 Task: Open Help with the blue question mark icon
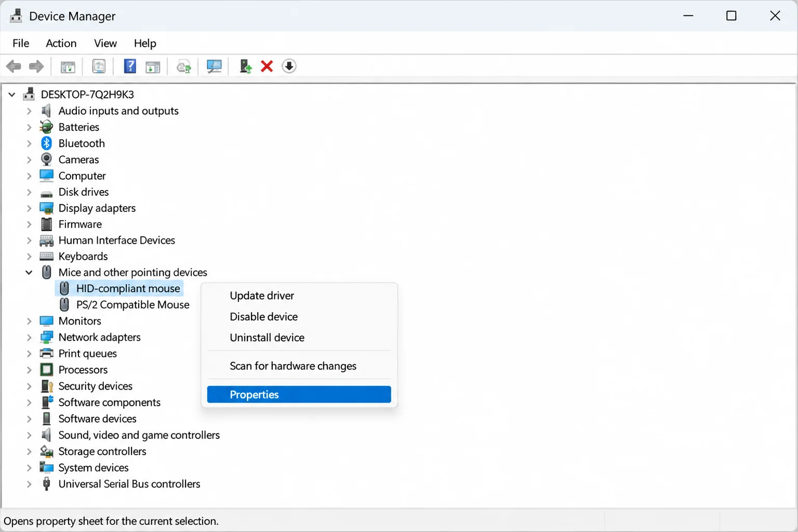[x=130, y=66]
